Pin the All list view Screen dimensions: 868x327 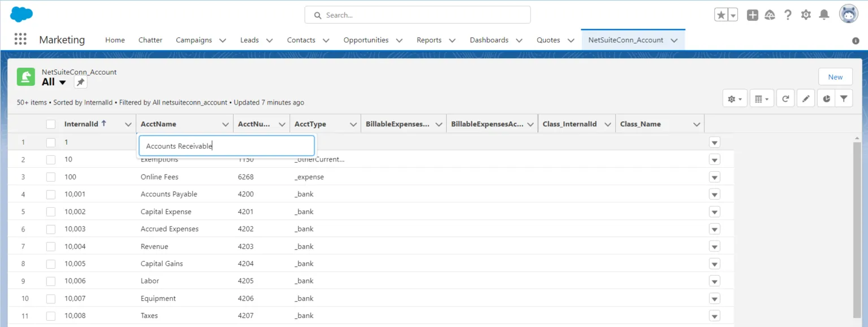80,82
